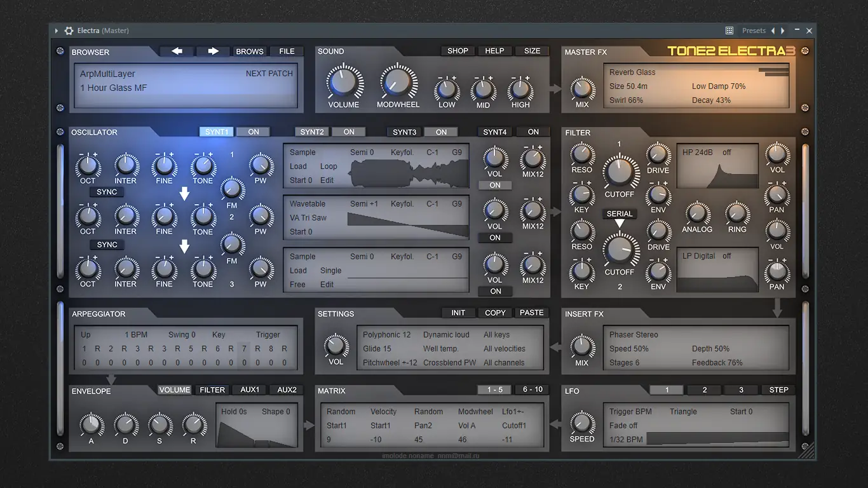Click the LOW equalizer knob
This screenshot has height=488, width=868.
pos(447,90)
